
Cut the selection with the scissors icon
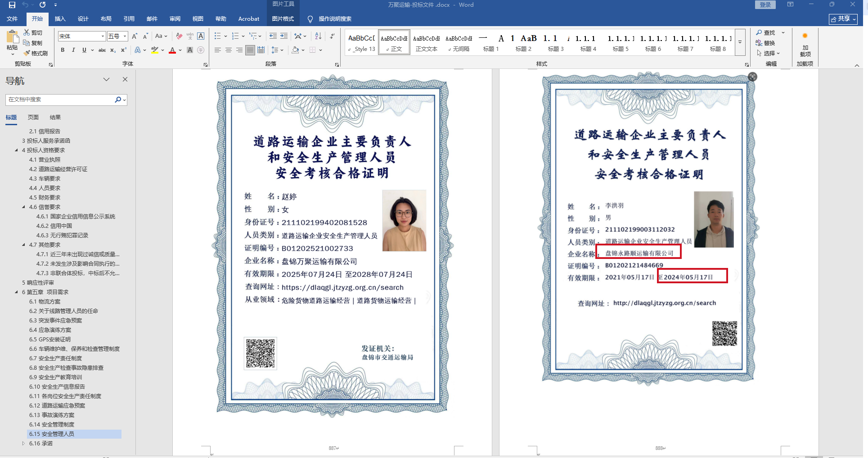27,32
